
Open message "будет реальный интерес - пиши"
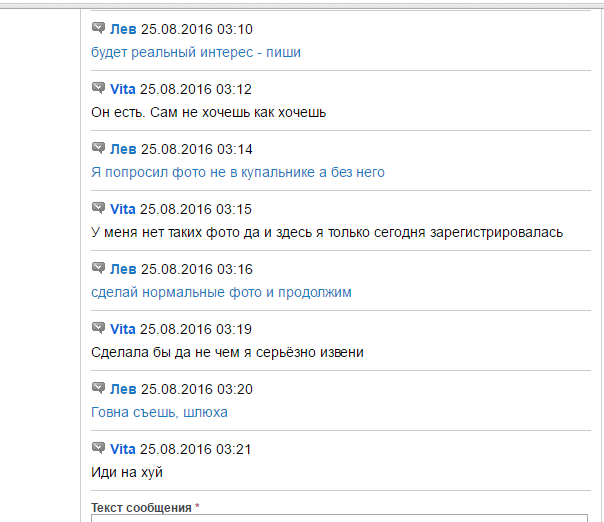click(x=196, y=52)
